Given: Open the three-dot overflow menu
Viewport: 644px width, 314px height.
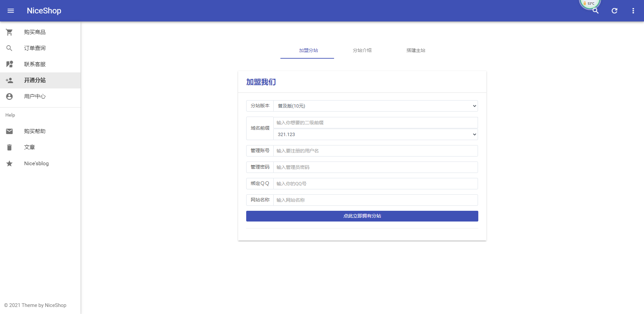Looking at the screenshot, I should point(633,10).
